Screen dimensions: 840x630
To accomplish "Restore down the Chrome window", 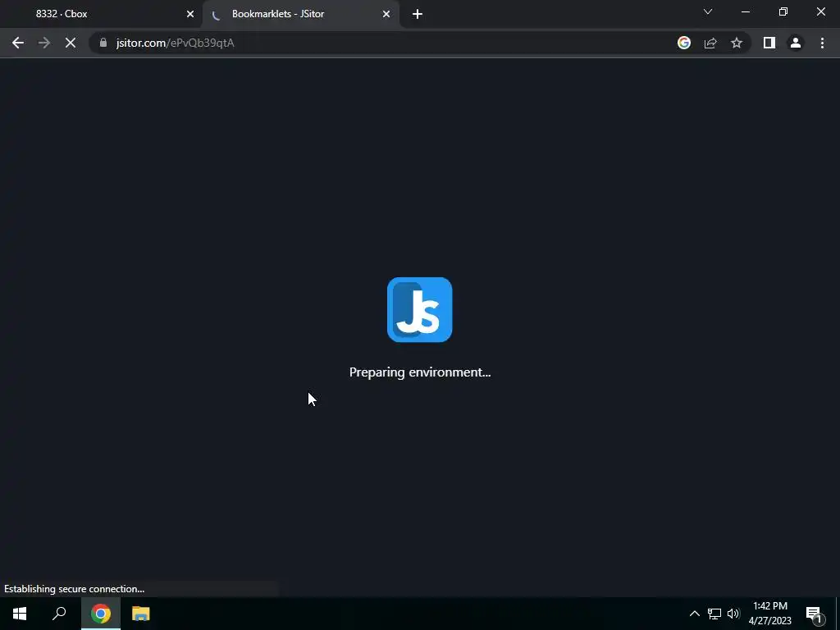I will [783, 11].
